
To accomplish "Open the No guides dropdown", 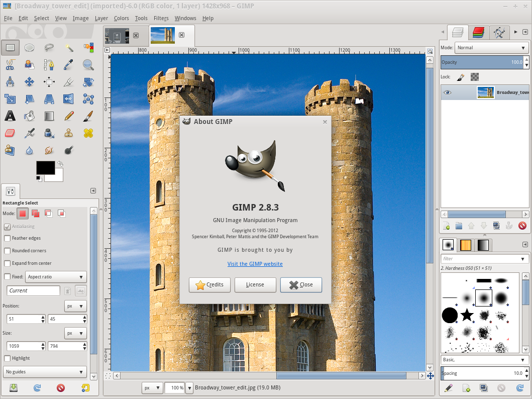I will coord(44,372).
